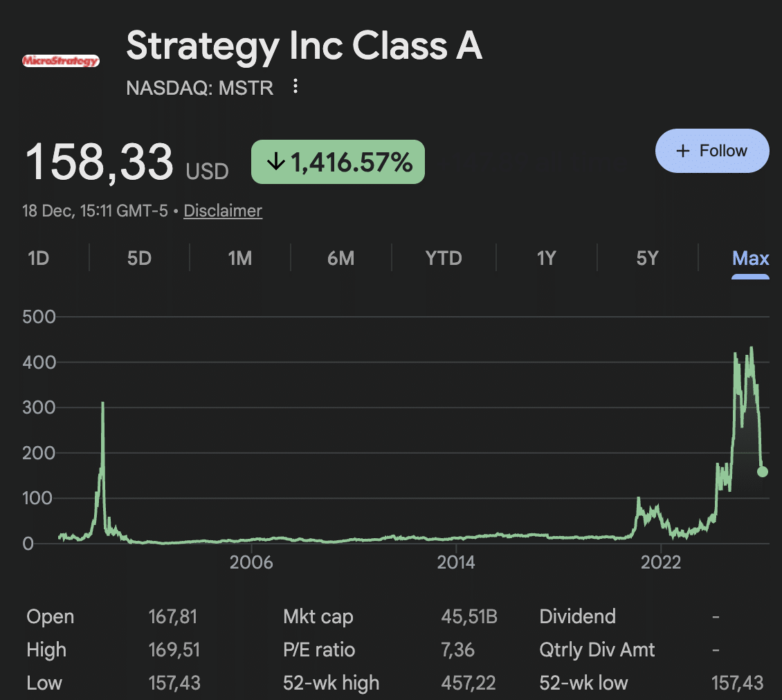
Task: Open the 5Y chart view
Action: coord(647,258)
